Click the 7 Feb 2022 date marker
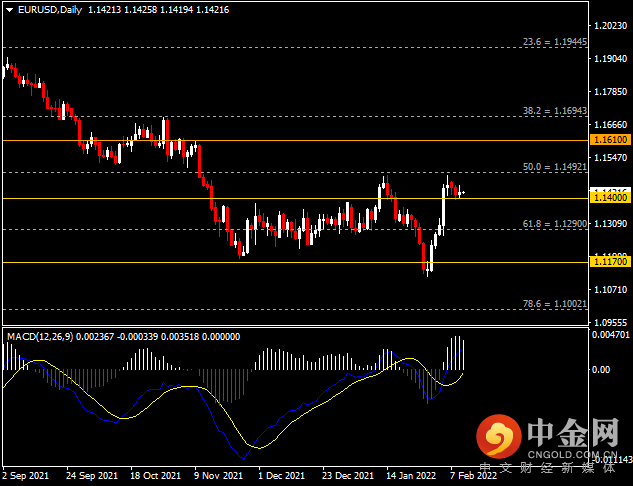 [474, 476]
